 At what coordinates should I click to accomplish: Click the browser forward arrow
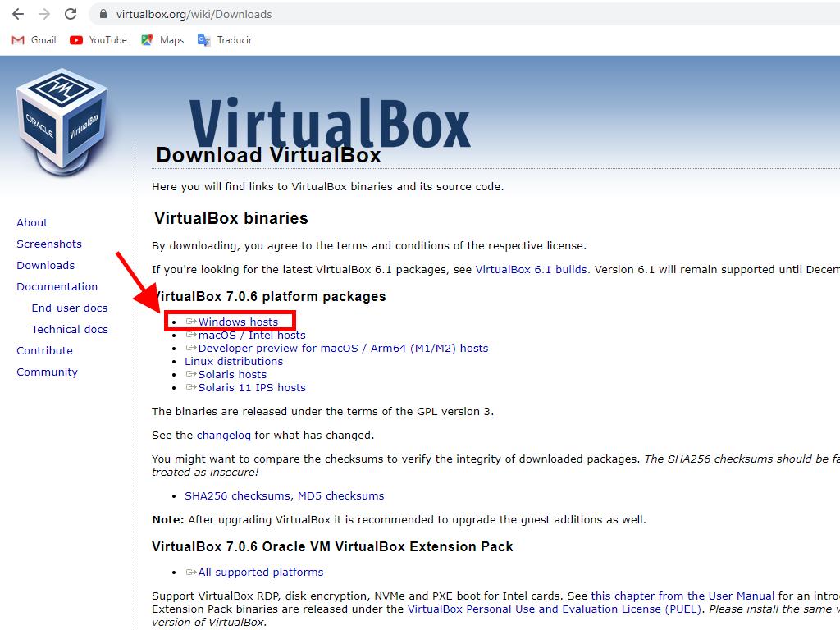pos(44,14)
